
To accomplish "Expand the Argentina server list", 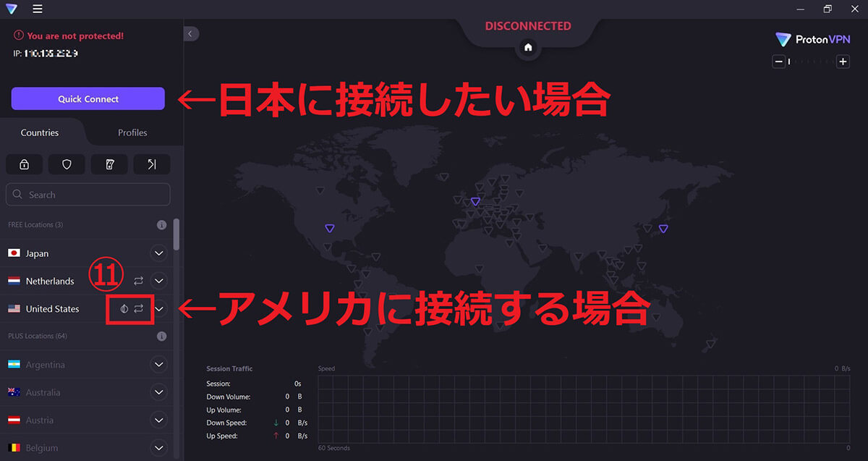I will click(x=158, y=365).
